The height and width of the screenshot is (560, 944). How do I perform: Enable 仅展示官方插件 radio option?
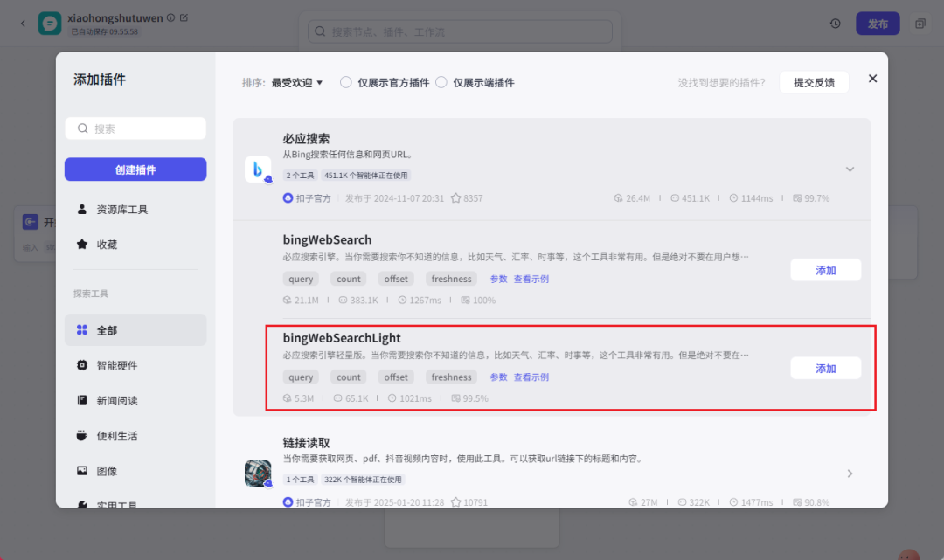click(x=345, y=82)
